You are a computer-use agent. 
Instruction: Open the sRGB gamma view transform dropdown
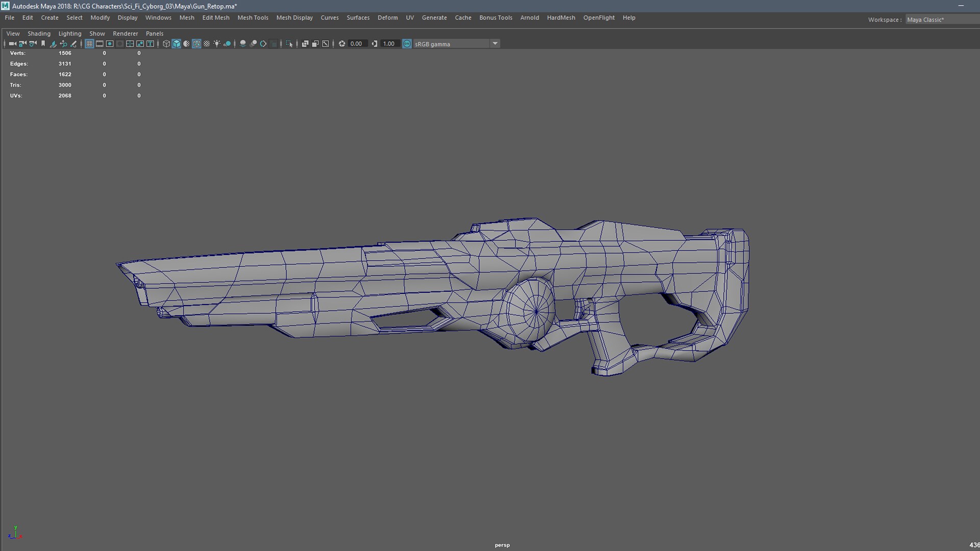pos(495,44)
